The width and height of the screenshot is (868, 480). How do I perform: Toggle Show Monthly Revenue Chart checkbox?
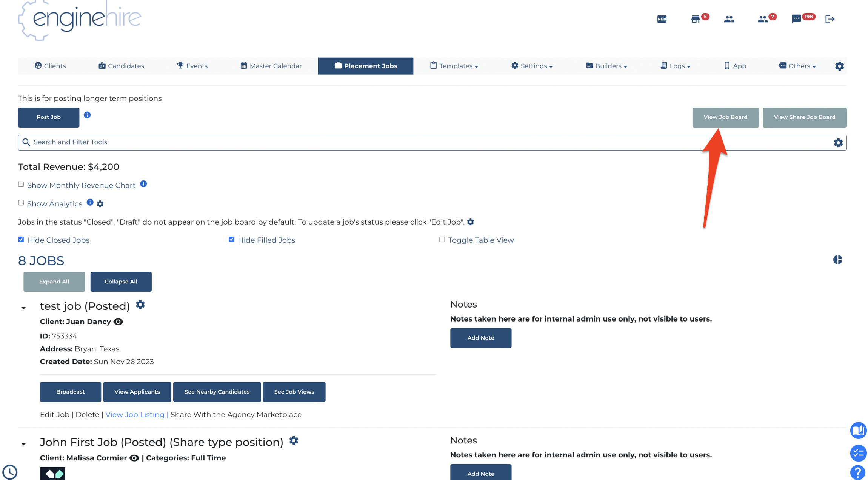click(x=21, y=185)
